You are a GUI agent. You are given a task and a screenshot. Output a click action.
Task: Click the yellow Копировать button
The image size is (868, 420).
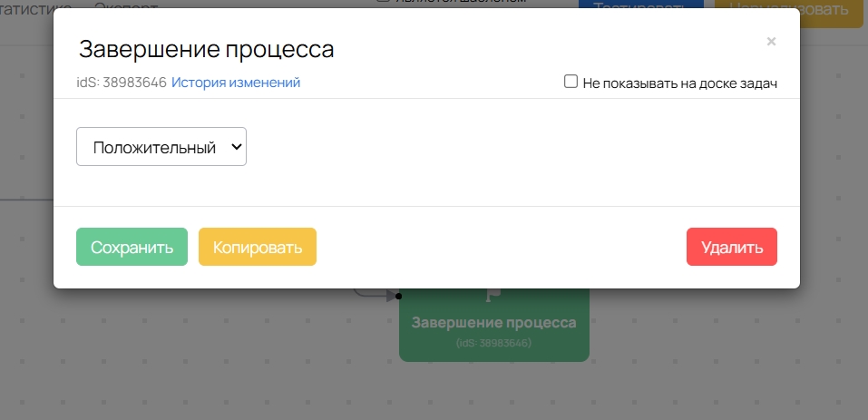258,247
